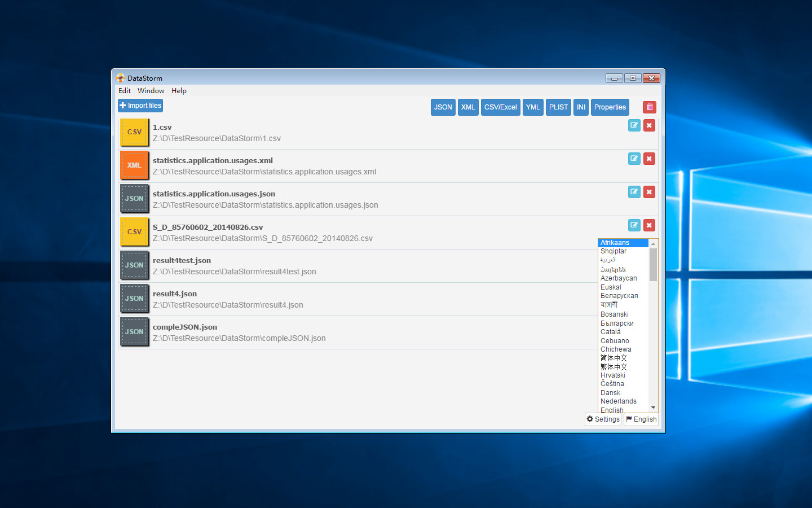The width and height of the screenshot is (812, 508).
Task: Select Afrikaans in the language list
Action: (x=623, y=243)
